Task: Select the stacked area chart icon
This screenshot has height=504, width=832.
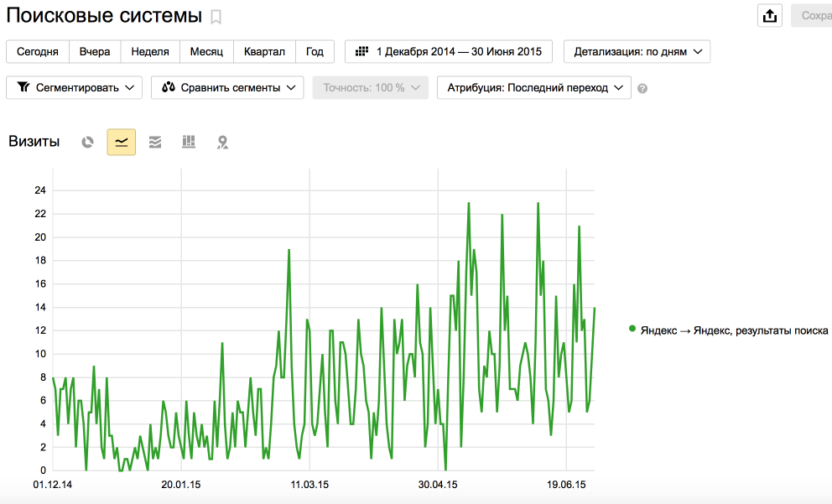Action: click(x=154, y=143)
